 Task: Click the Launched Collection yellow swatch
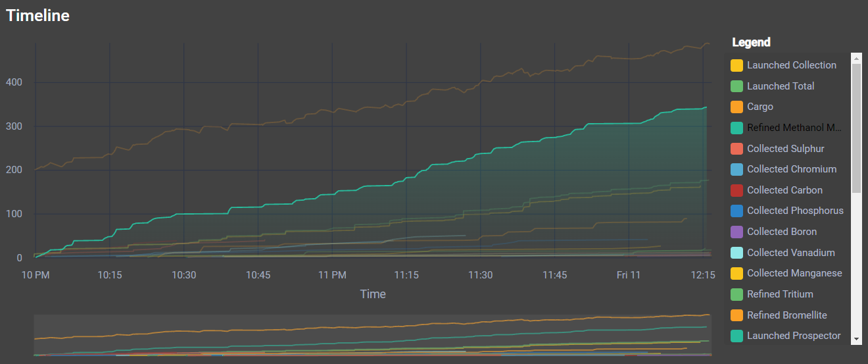tap(737, 65)
